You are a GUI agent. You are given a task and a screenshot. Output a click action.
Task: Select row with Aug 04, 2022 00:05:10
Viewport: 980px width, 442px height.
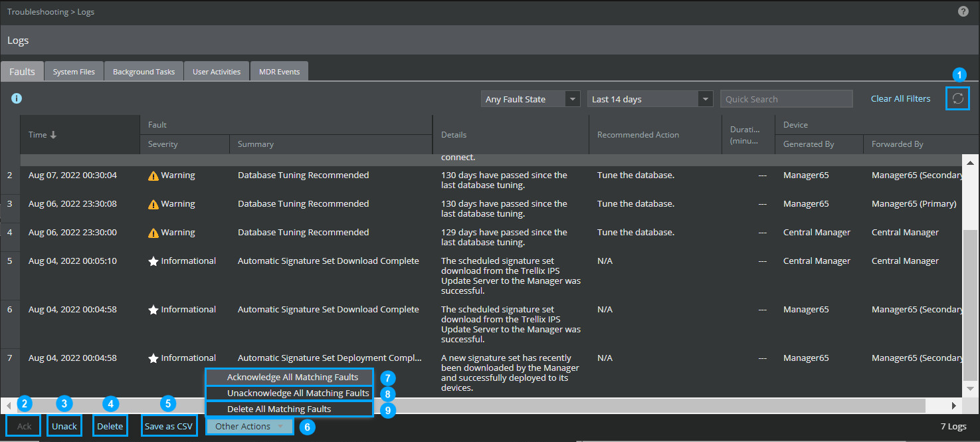482,276
